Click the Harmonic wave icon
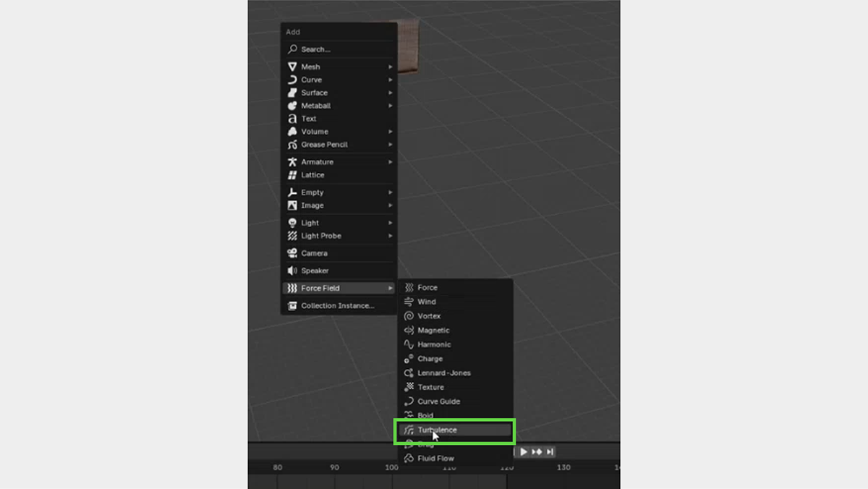This screenshot has width=868, height=489. click(409, 344)
